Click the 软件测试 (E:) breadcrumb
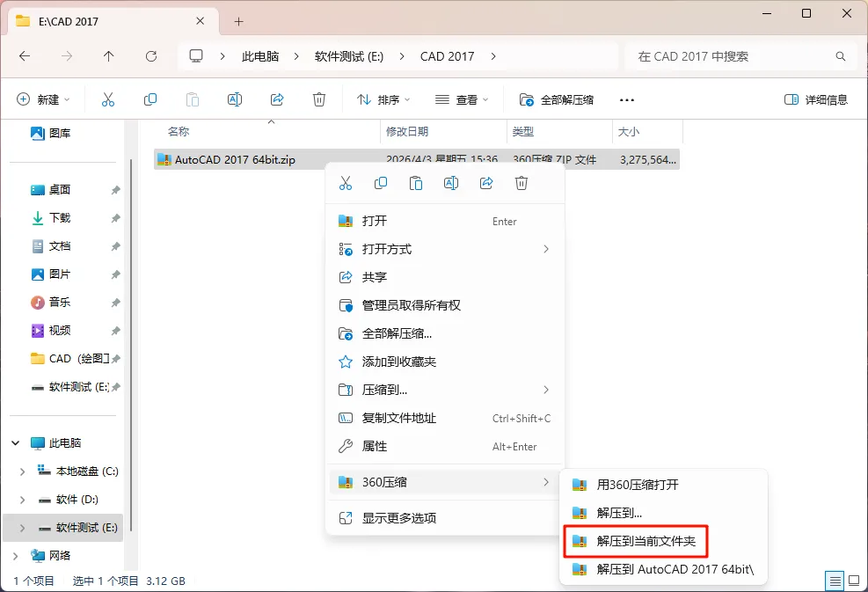The image size is (868, 592). [349, 56]
